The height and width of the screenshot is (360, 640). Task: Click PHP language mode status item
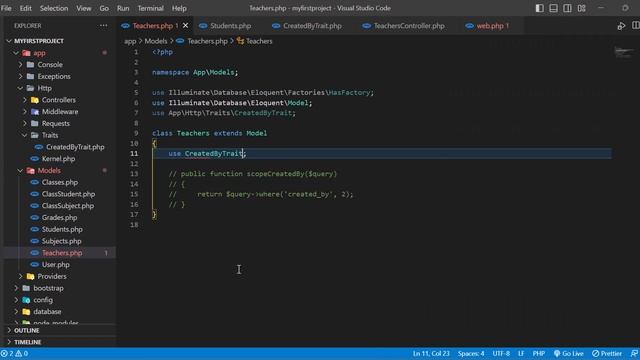click(x=538, y=353)
